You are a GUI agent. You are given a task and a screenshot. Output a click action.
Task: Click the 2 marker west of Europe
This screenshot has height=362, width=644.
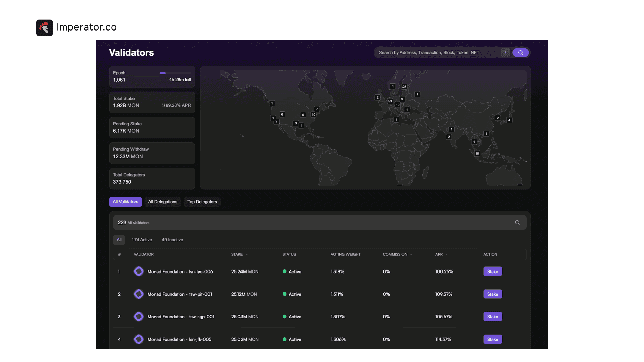coord(377,98)
